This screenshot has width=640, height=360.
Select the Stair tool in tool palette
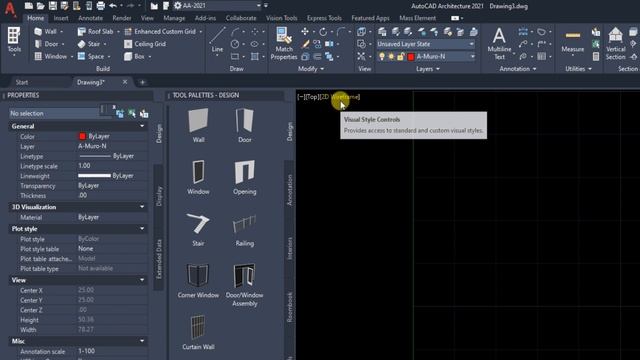pyautogui.click(x=198, y=229)
